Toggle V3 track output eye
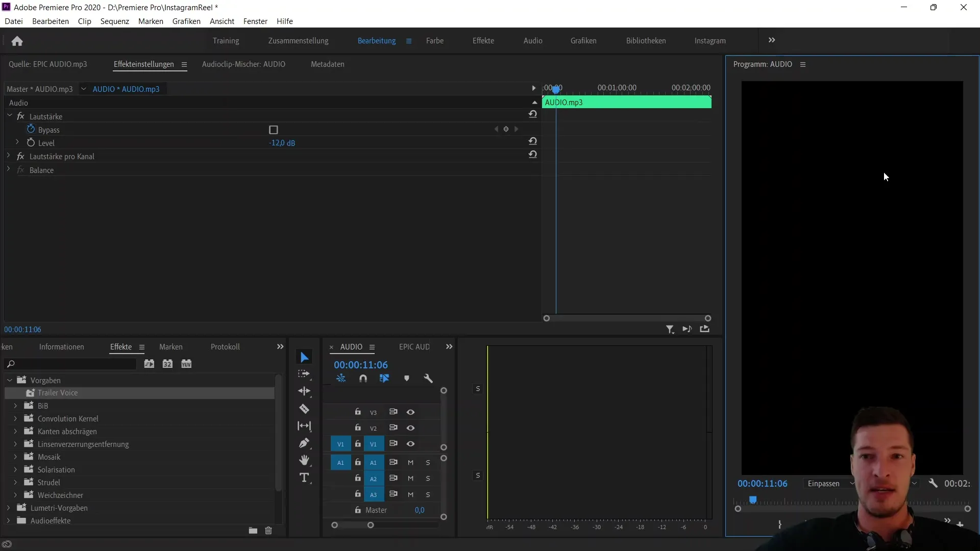The width and height of the screenshot is (980, 551). click(410, 412)
